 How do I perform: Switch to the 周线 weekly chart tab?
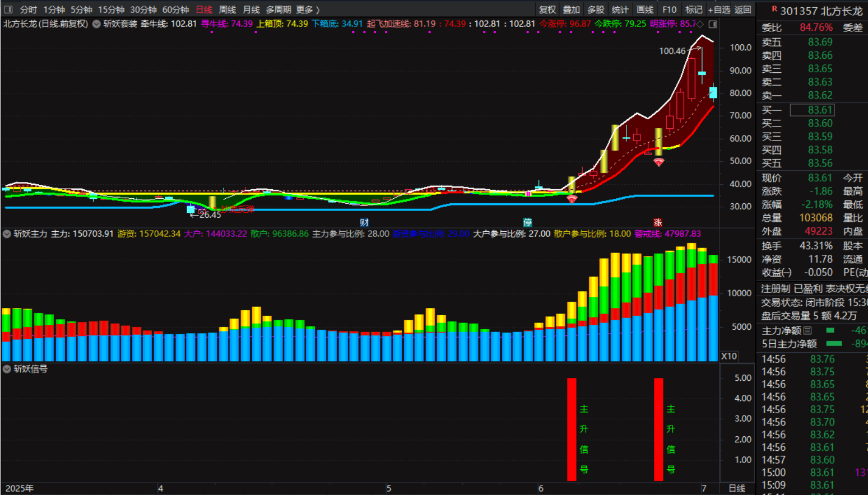227,10
